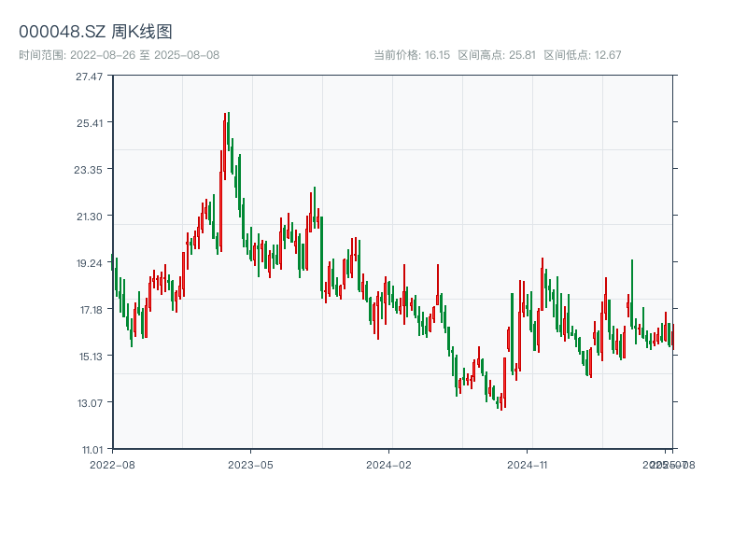Click x-axis date label 2024-11

pos(527,465)
